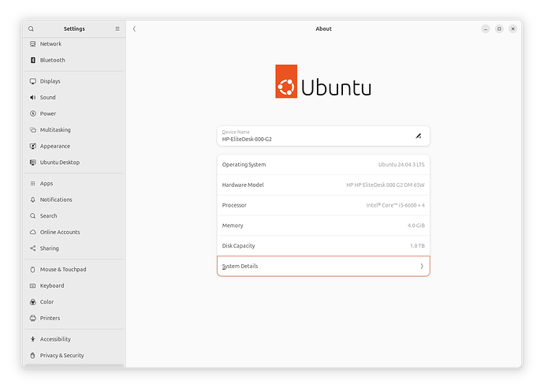This screenshot has width=544, height=392.
Task: Go back using the header chevron arrow
Action: (x=134, y=29)
